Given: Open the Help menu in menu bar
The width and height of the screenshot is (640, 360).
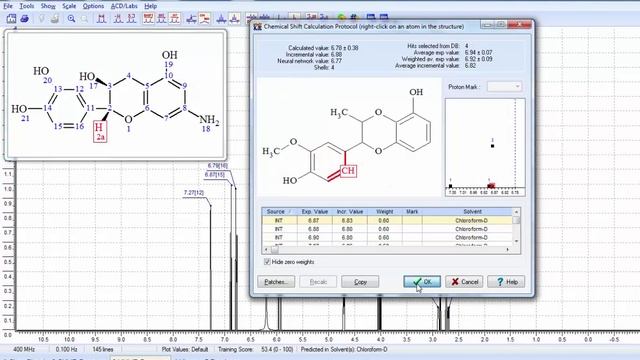Looking at the screenshot, I should click(x=151, y=6).
